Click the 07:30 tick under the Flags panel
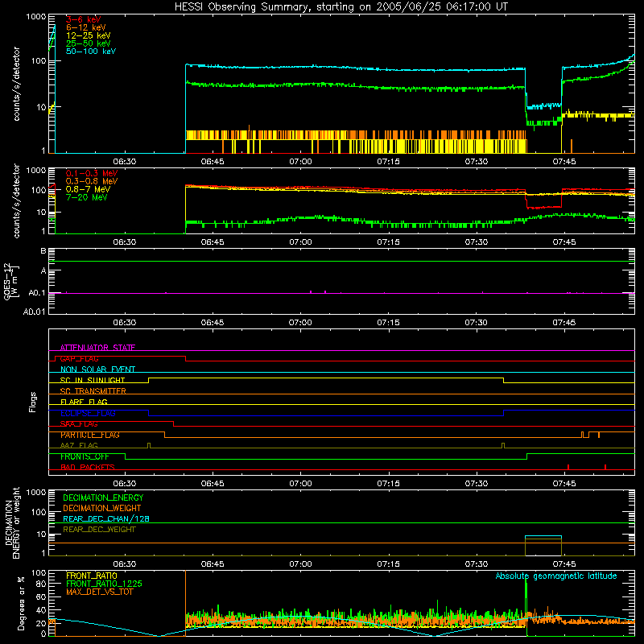This screenshot has width=644, height=644. coord(476,484)
